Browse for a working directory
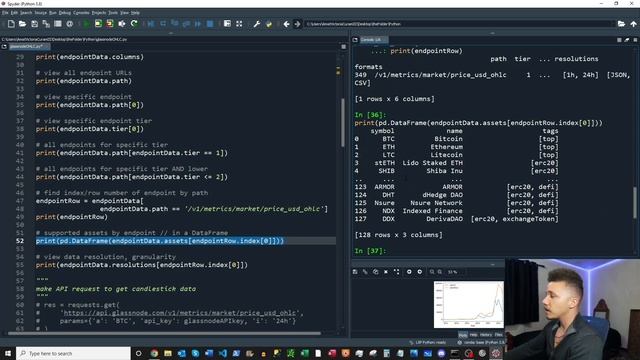The width and height of the screenshot is (640, 360). point(621,24)
